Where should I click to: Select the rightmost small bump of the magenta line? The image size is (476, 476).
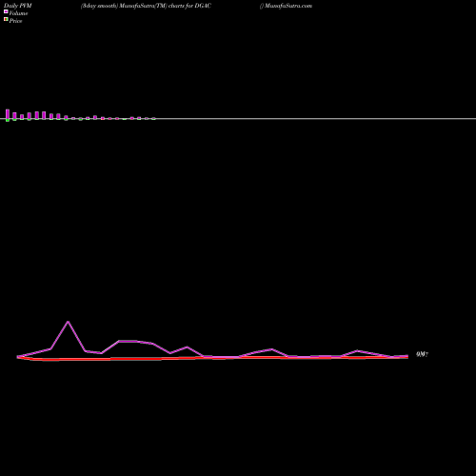358,350
